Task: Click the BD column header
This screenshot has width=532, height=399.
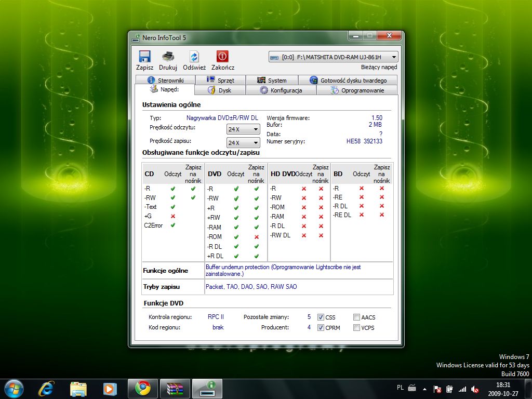Action: pos(338,174)
